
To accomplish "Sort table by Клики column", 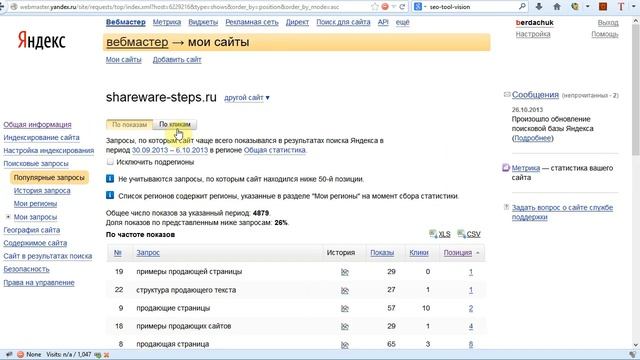I will (x=419, y=253).
